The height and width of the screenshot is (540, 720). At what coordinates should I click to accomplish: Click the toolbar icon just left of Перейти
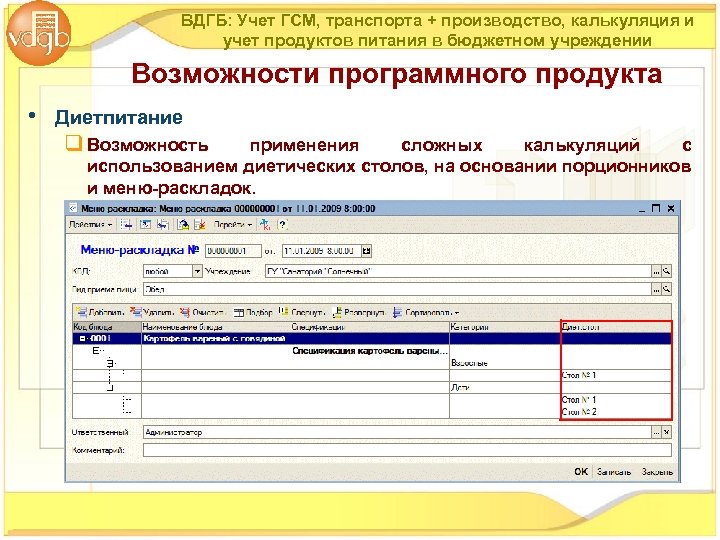coord(200,225)
